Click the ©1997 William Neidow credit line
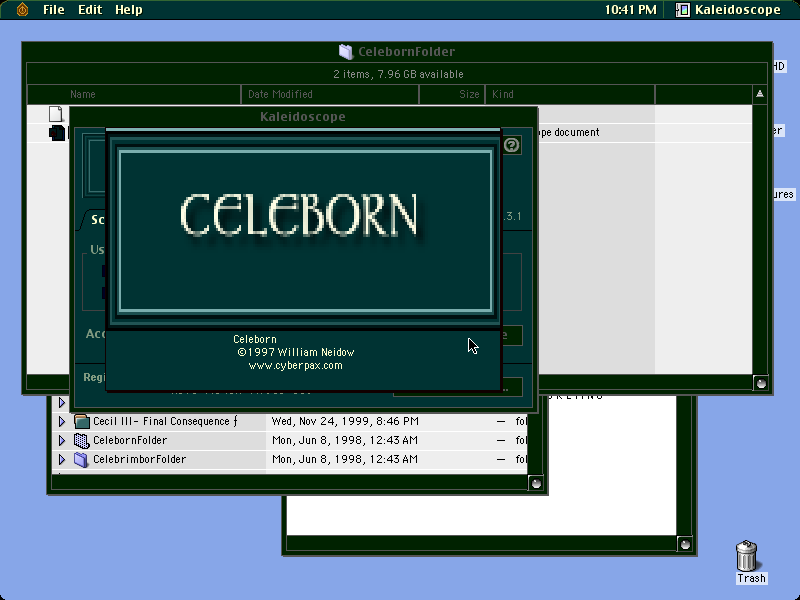The image size is (800, 600). click(295, 352)
